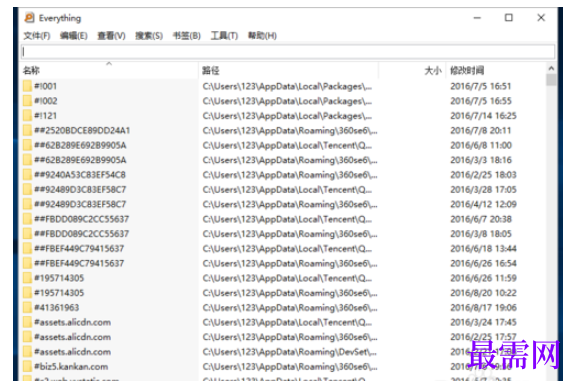Image resolution: width=579 pixels, height=386 pixels.
Task: Click folder icon of #41361963
Action: (x=27, y=308)
